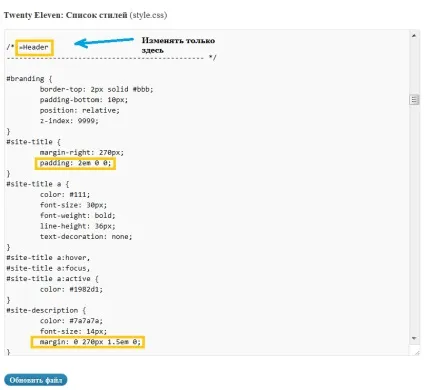Click the '#site-title a {' selector line
The height and width of the screenshot is (390, 424).
pyautogui.click(x=38, y=184)
